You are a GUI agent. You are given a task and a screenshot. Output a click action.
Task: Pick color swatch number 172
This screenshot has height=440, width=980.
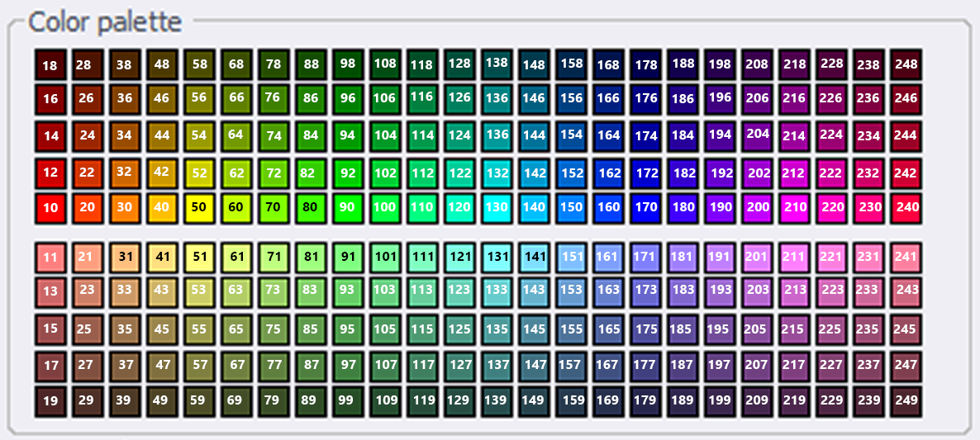click(645, 173)
